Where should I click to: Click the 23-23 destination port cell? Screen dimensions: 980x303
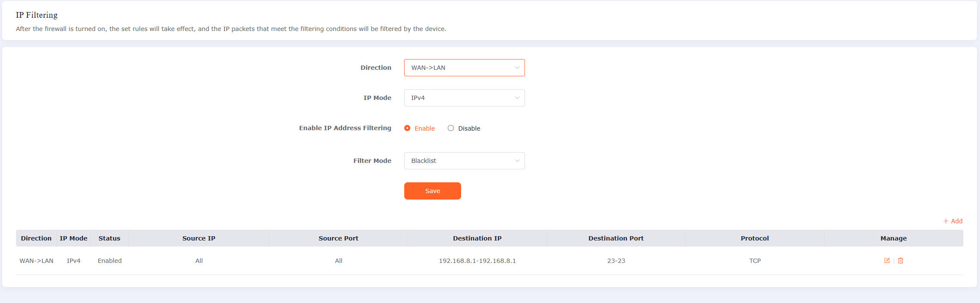(x=616, y=261)
